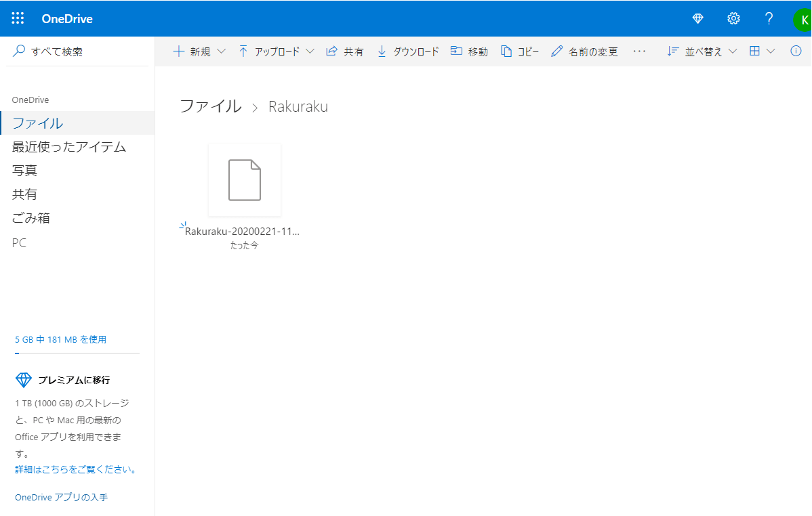Click the プレミアムに移行 heading

[x=74, y=380]
